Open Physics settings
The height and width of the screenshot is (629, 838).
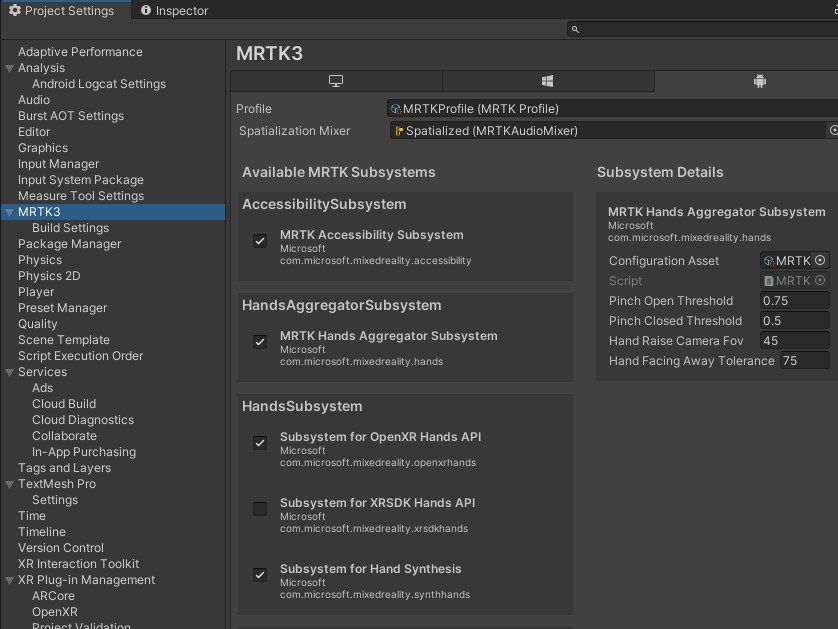pos(40,260)
